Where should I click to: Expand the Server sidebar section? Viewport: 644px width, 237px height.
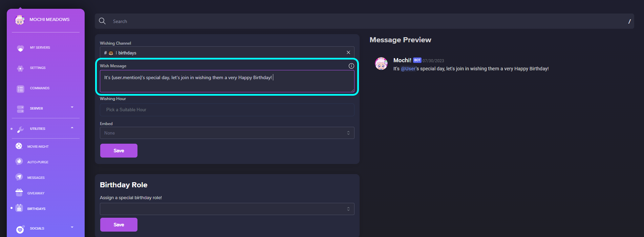(72, 108)
